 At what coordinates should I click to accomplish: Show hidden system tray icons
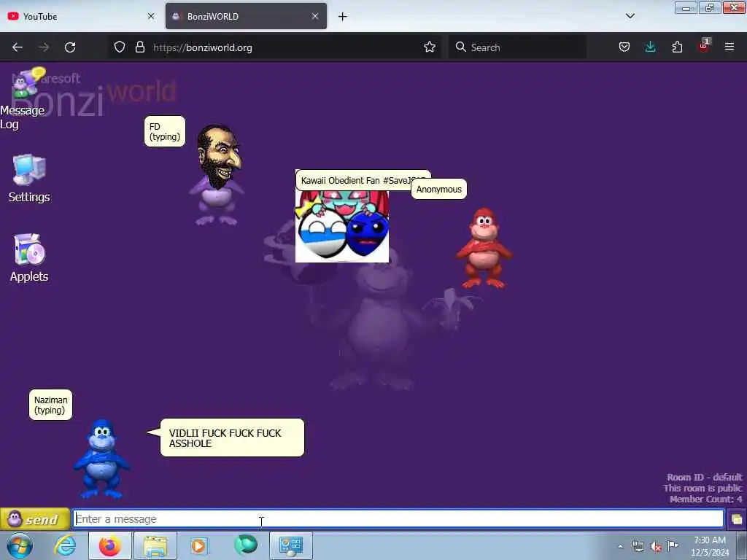coord(620,547)
